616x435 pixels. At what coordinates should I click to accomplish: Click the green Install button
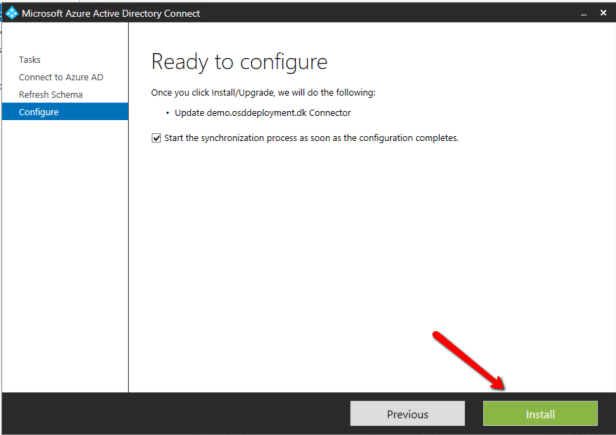pos(540,414)
